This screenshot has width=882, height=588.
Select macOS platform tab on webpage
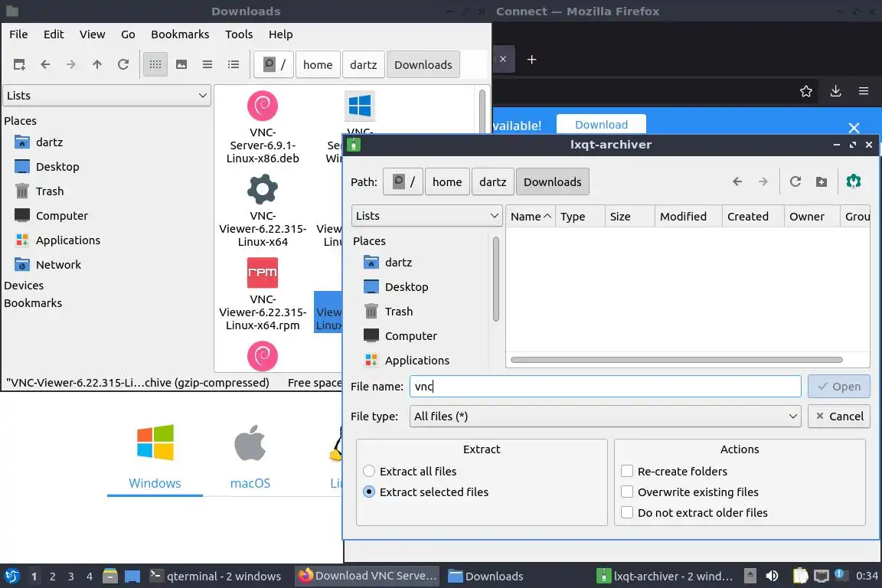coord(250,457)
